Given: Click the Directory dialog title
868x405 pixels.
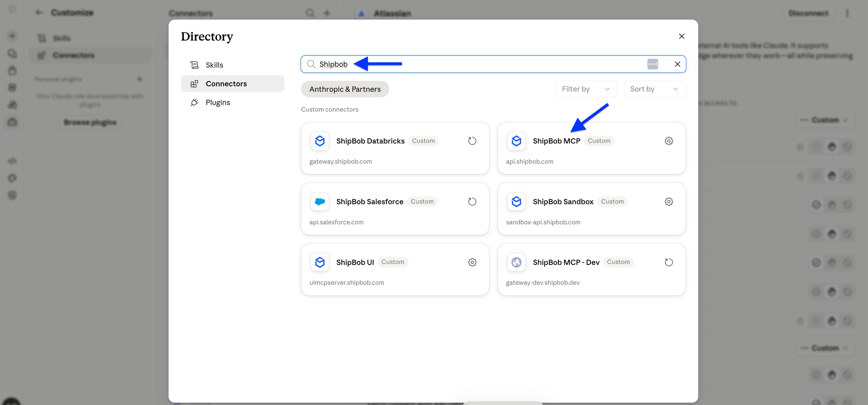Looking at the screenshot, I should 207,37.
